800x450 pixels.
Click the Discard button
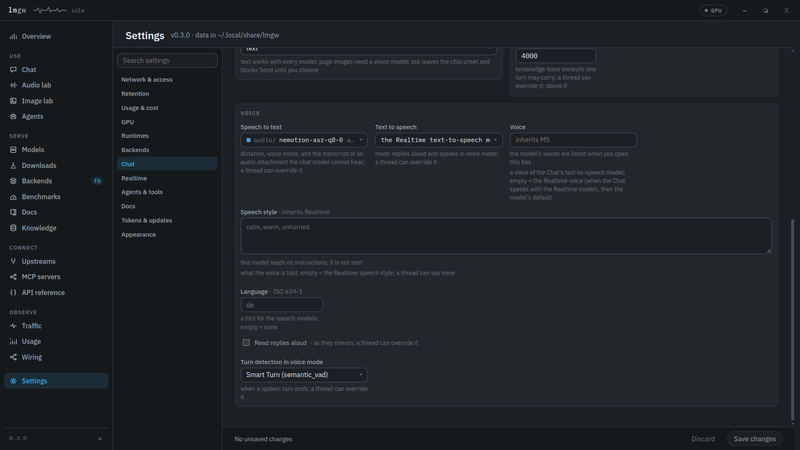point(703,439)
